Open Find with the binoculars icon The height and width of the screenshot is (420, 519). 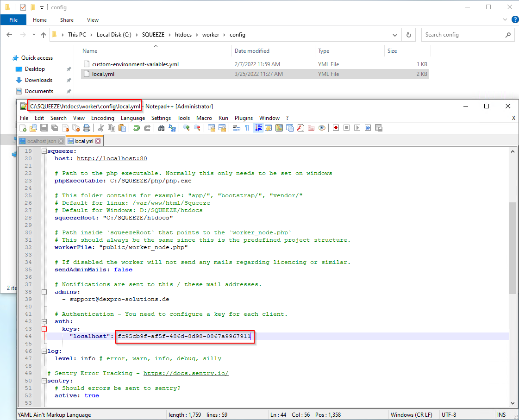(x=162, y=128)
